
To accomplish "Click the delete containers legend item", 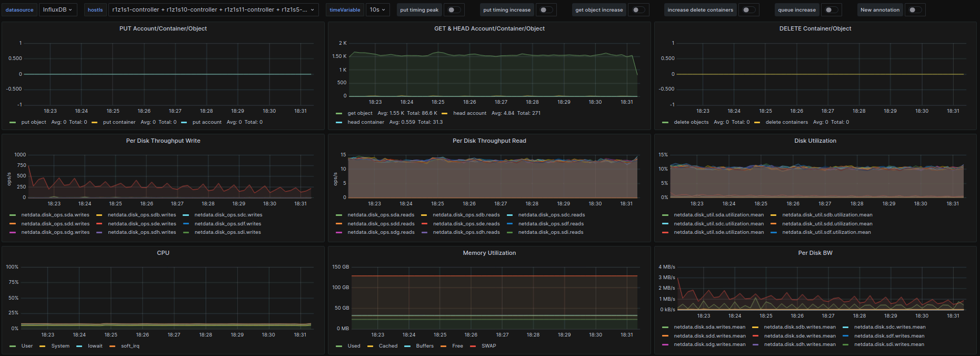I will coord(786,122).
